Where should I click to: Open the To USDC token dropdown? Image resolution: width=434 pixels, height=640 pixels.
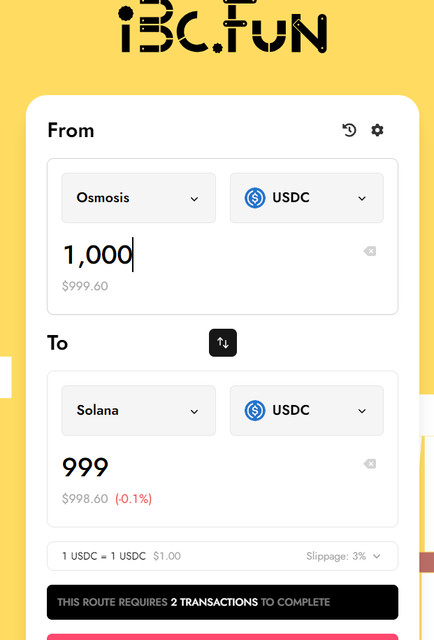click(307, 410)
